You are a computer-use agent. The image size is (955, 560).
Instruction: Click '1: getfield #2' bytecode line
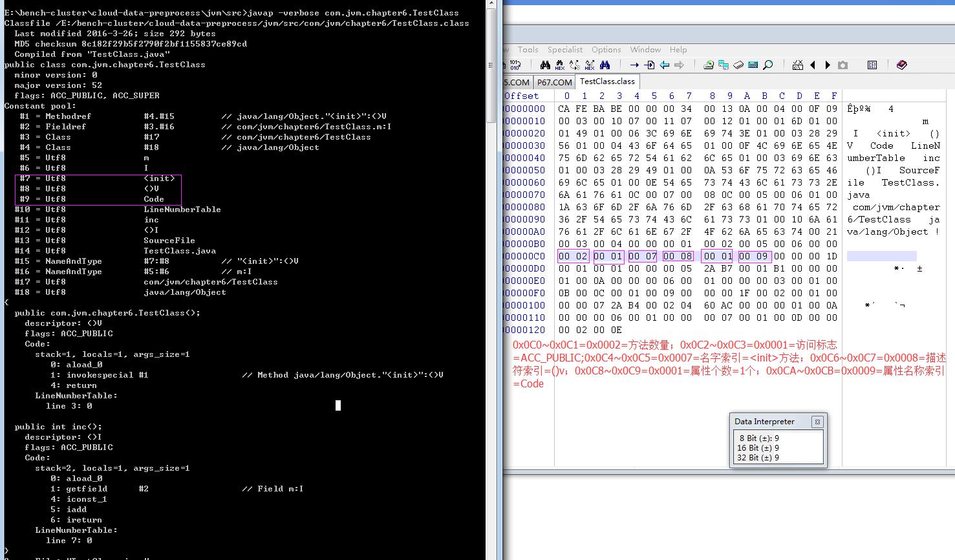[177, 489]
